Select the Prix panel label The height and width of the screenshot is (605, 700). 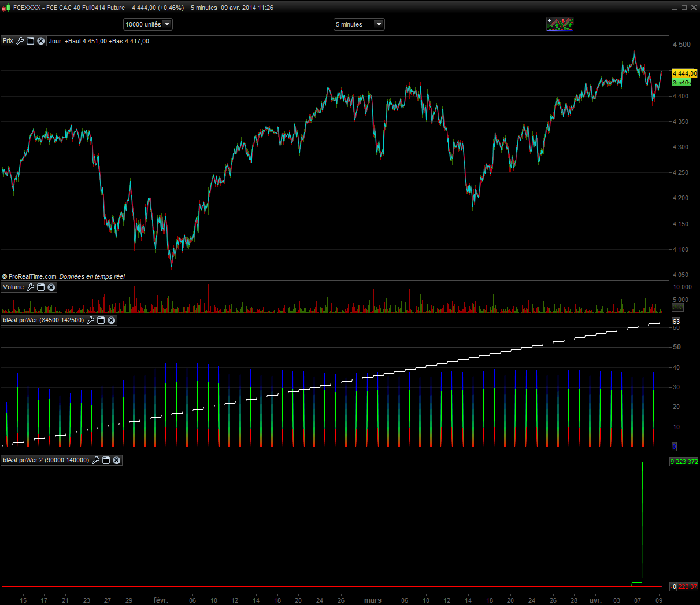pyautogui.click(x=8, y=41)
